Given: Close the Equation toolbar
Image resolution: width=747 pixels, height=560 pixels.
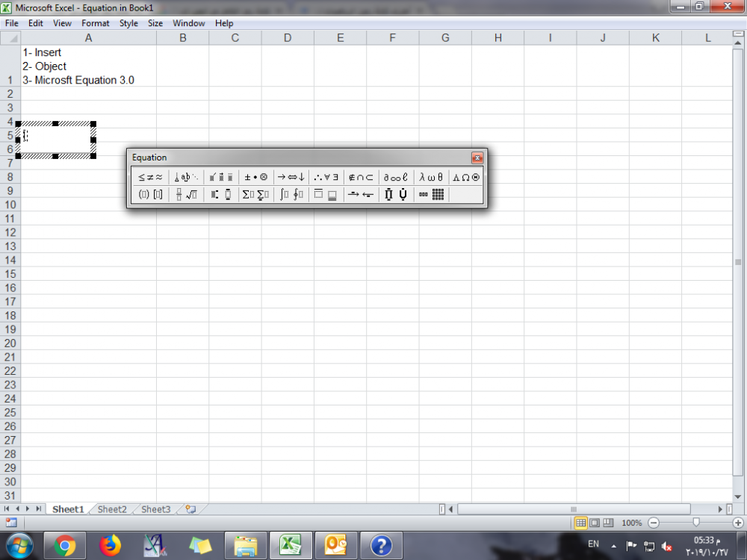Looking at the screenshot, I should (x=477, y=158).
